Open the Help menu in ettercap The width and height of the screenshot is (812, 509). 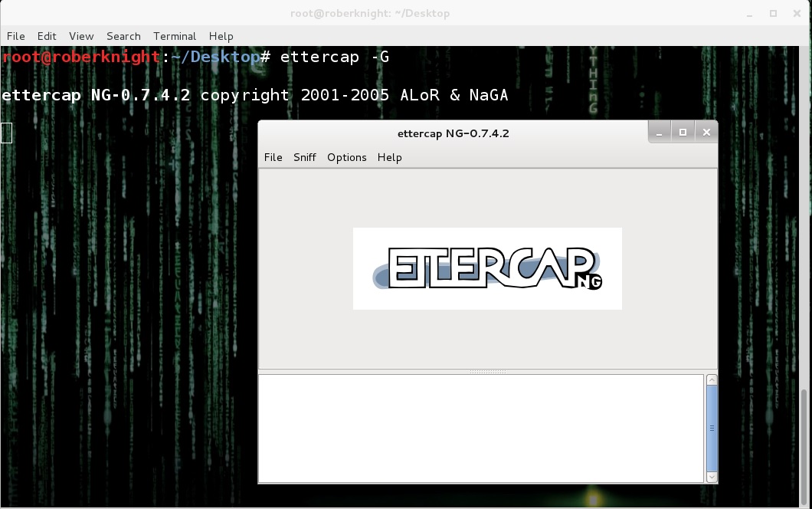click(x=389, y=157)
